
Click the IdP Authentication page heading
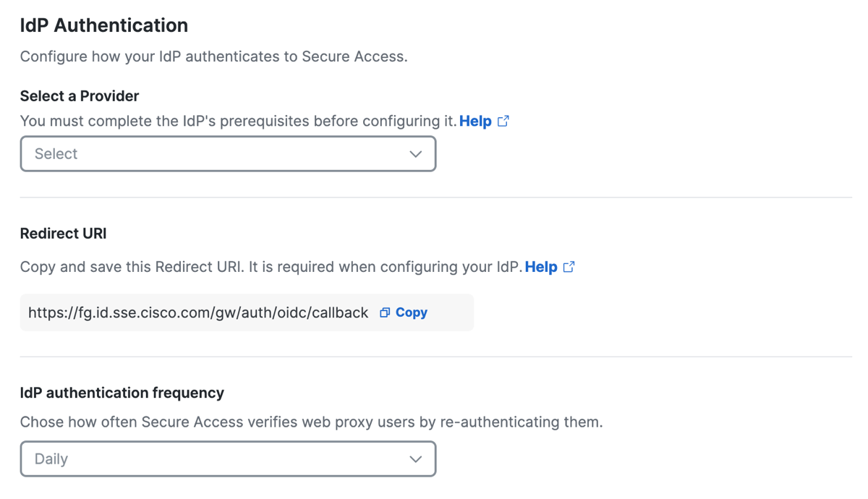pyautogui.click(x=104, y=25)
